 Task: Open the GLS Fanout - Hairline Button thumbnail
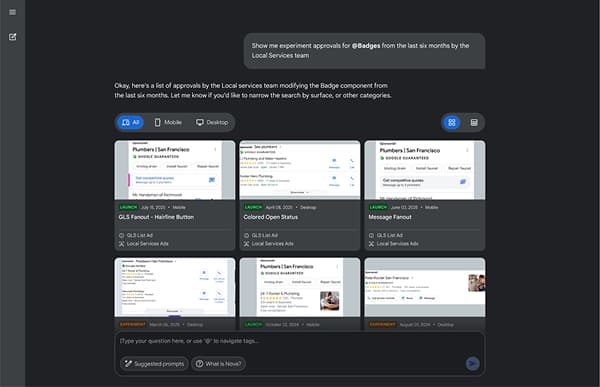(175, 170)
